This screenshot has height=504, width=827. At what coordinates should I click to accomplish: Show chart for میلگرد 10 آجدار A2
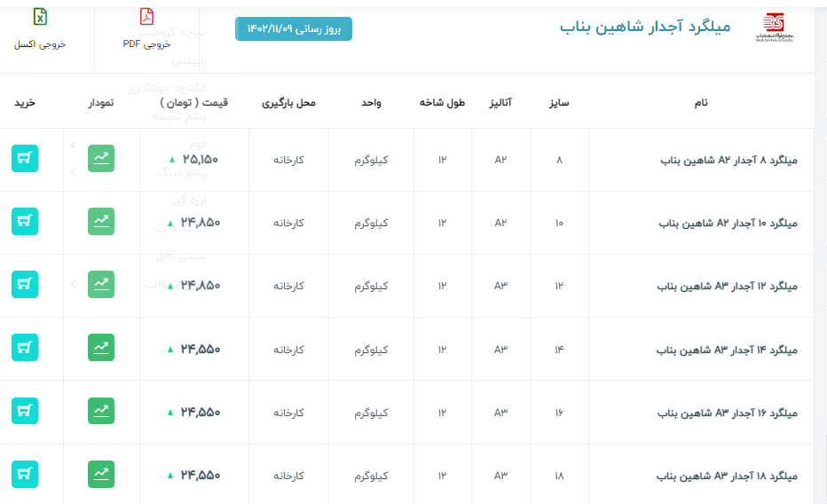[101, 222]
